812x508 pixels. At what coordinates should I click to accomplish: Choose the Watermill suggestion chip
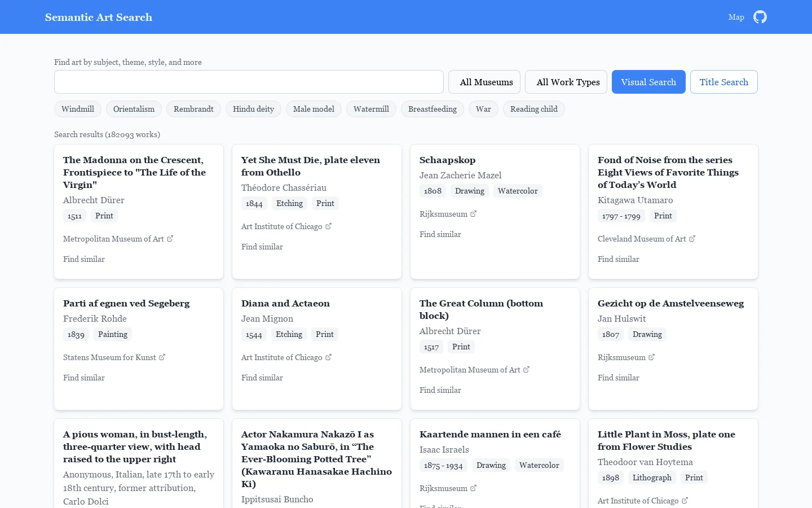tap(371, 109)
